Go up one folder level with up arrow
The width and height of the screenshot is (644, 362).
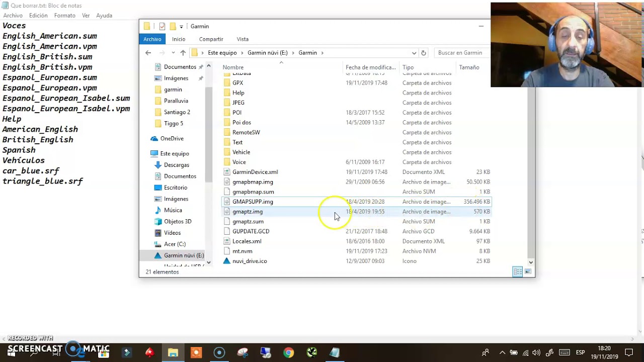[183, 53]
